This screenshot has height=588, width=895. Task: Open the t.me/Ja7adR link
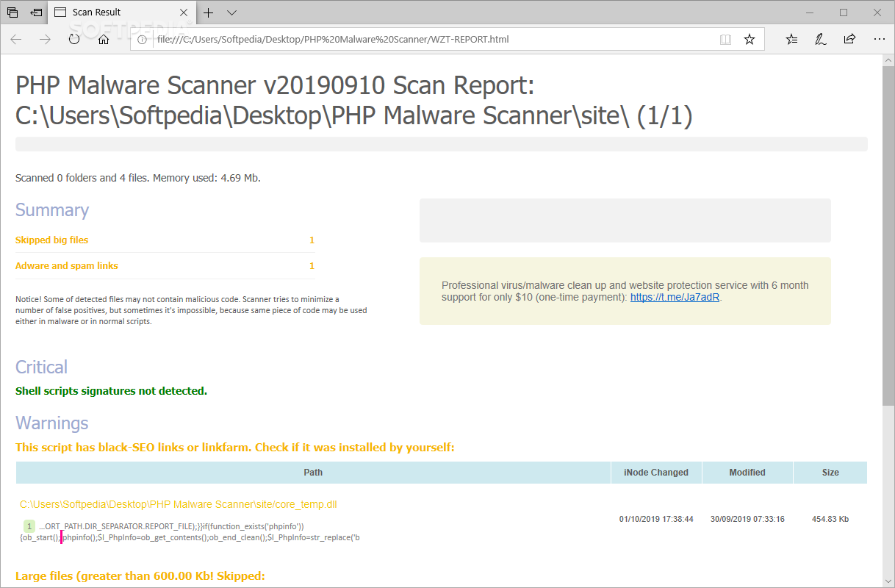tap(675, 297)
